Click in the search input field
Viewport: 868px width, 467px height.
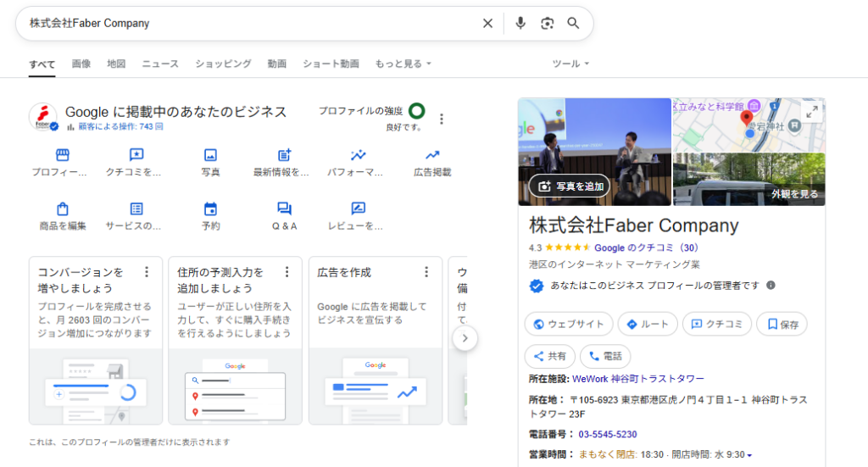252,23
